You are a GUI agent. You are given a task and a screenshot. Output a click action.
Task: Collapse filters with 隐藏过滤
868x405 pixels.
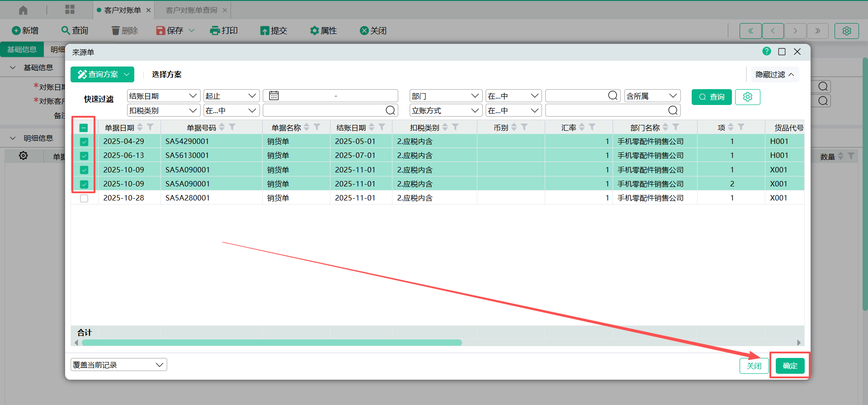click(774, 75)
